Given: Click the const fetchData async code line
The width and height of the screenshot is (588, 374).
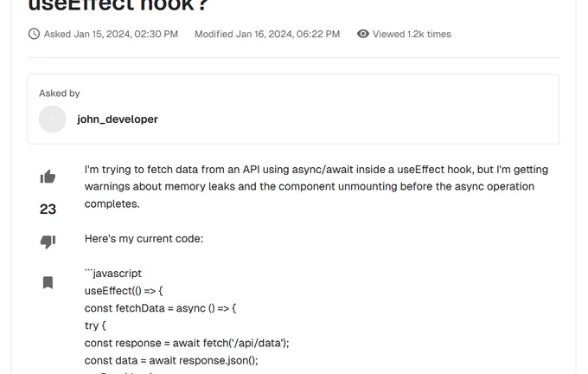Looking at the screenshot, I should pyautogui.click(x=160, y=308).
